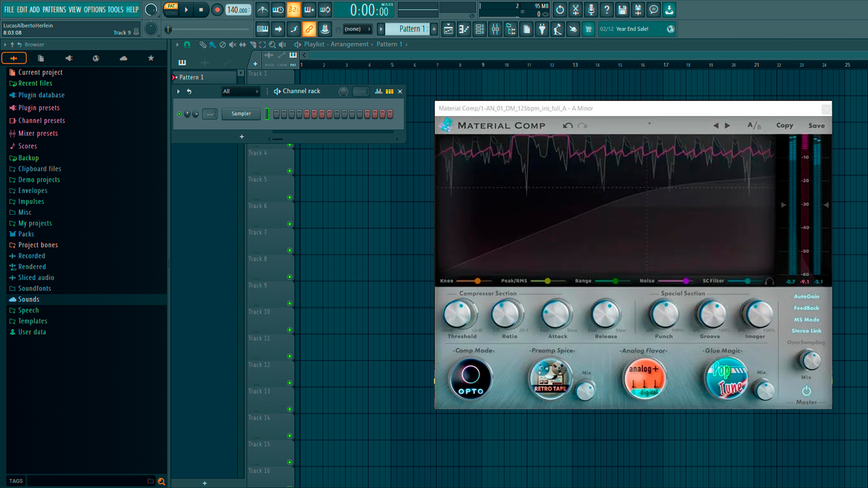
Task: Click the play button in transport
Action: pyautogui.click(x=186, y=10)
